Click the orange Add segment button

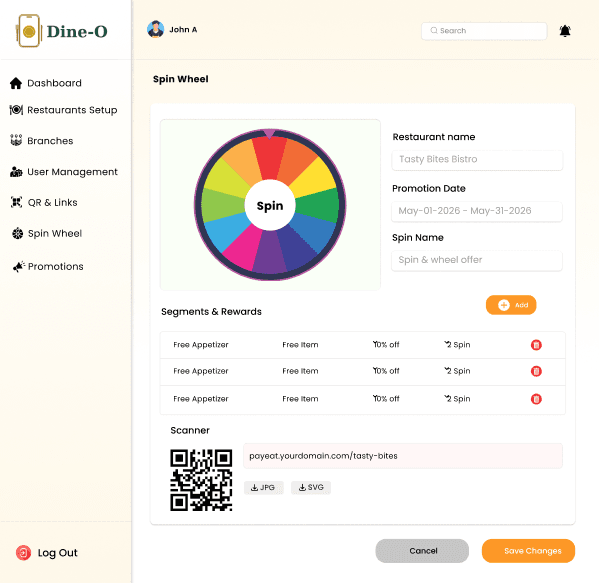pos(511,305)
